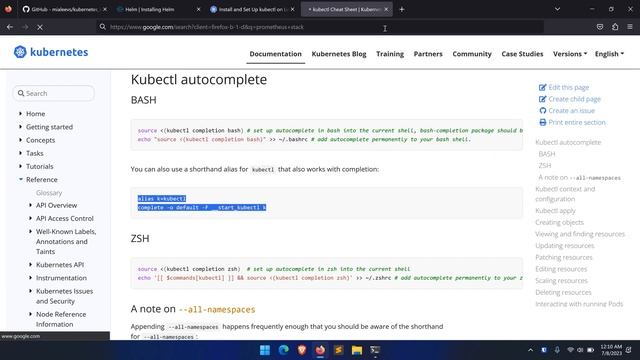Open the extensions puzzle icon
This screenshot has width=640, height=360.
[615, 27]
